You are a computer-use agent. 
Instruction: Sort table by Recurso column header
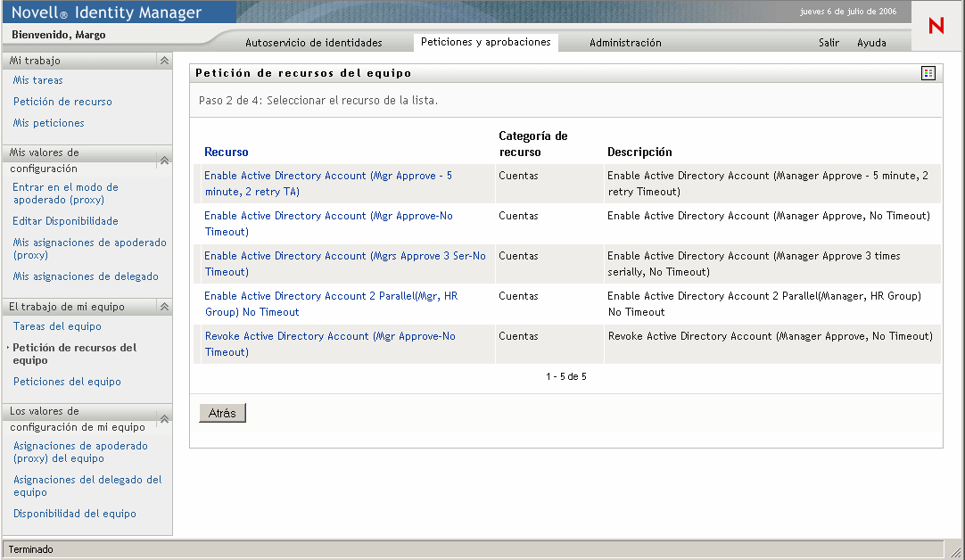click(227, 152)
